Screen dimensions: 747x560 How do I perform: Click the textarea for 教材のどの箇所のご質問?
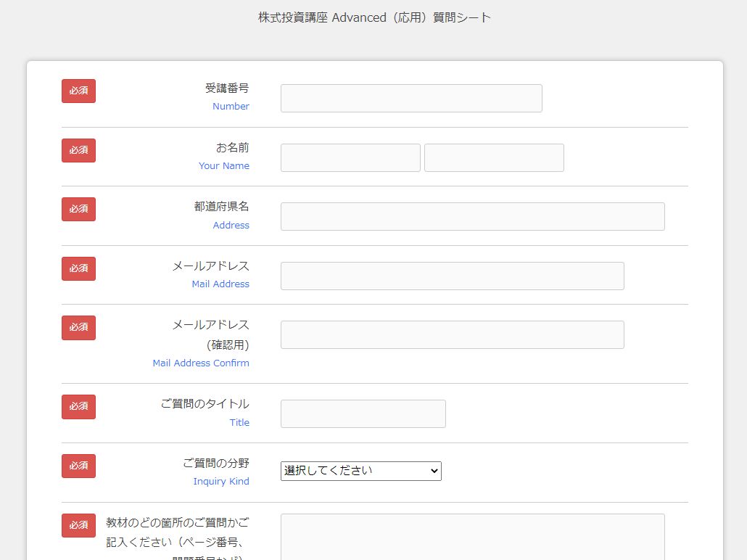click(472, 537)
